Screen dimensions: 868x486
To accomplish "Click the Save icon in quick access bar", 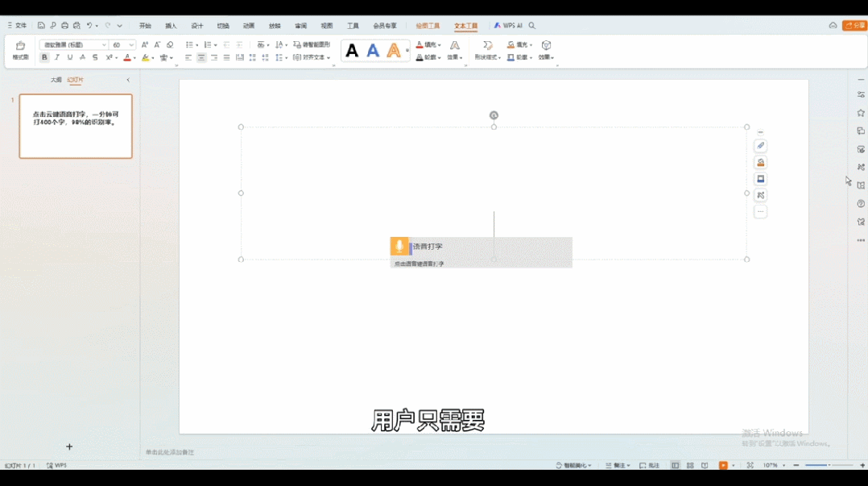I will tap(41, 26).
